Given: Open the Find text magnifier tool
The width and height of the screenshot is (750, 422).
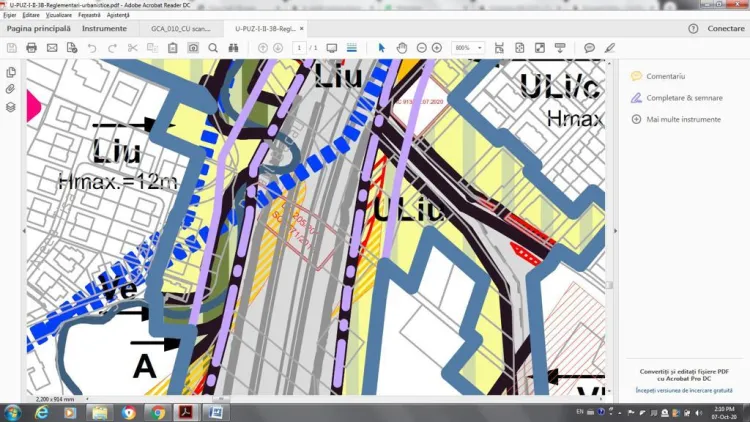Looking at the screenshot, I should coord(213,48).
